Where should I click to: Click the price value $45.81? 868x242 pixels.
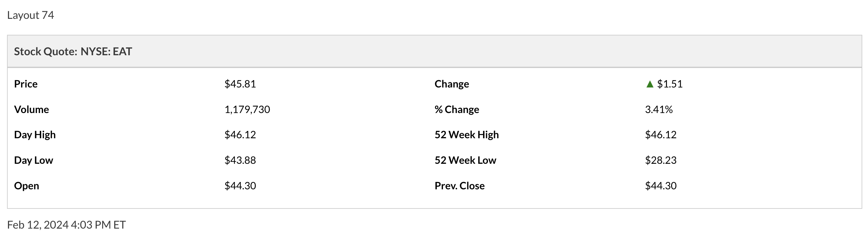[x=240, y=84]
